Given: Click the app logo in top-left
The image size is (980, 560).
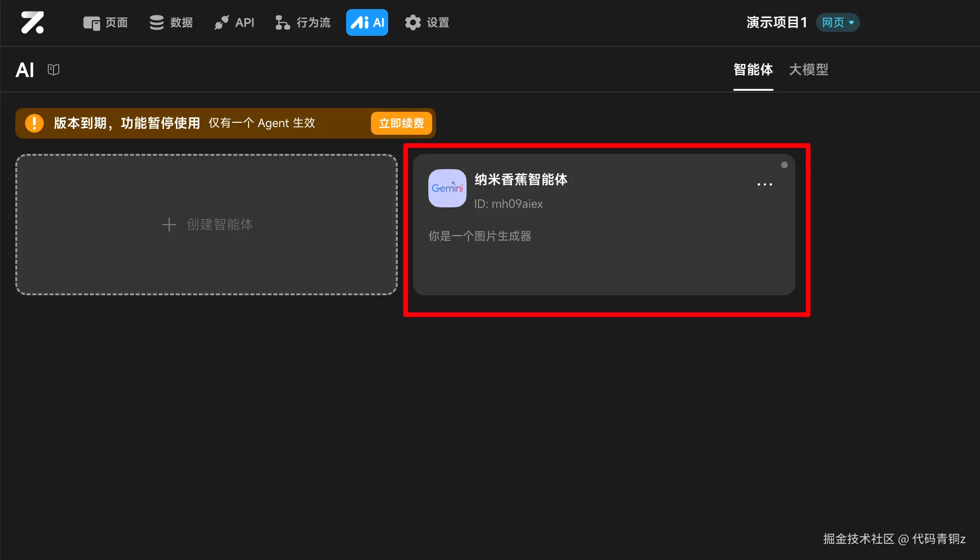Looking at the screenshot, I should 33,22.
